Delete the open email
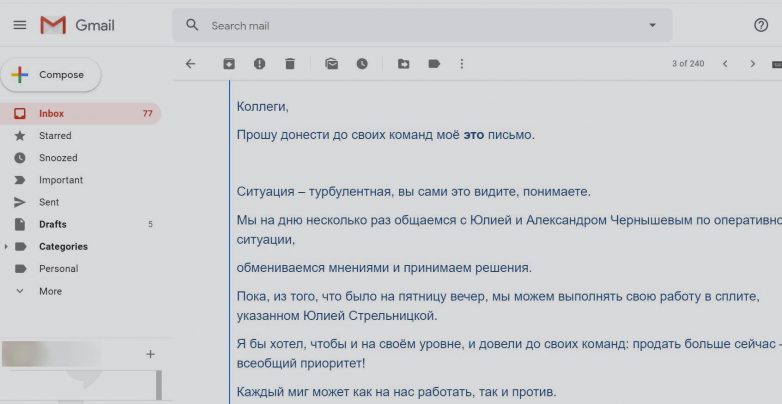 pos(290,64)
